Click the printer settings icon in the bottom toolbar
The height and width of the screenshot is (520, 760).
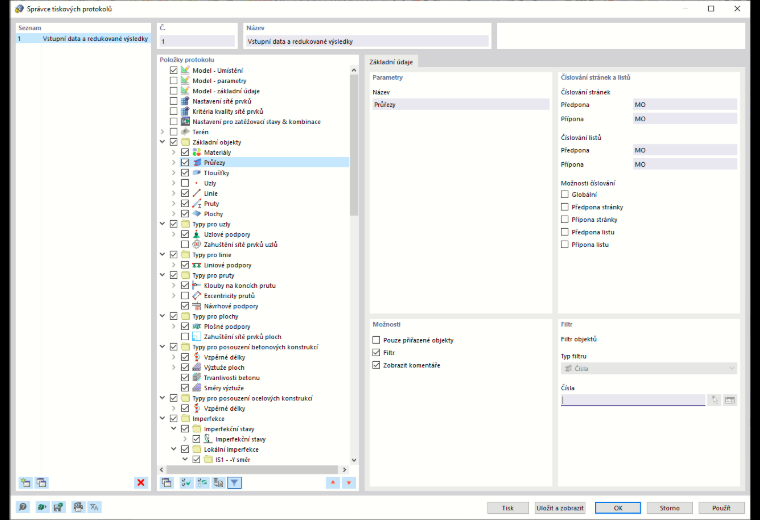tap(78, 507)
